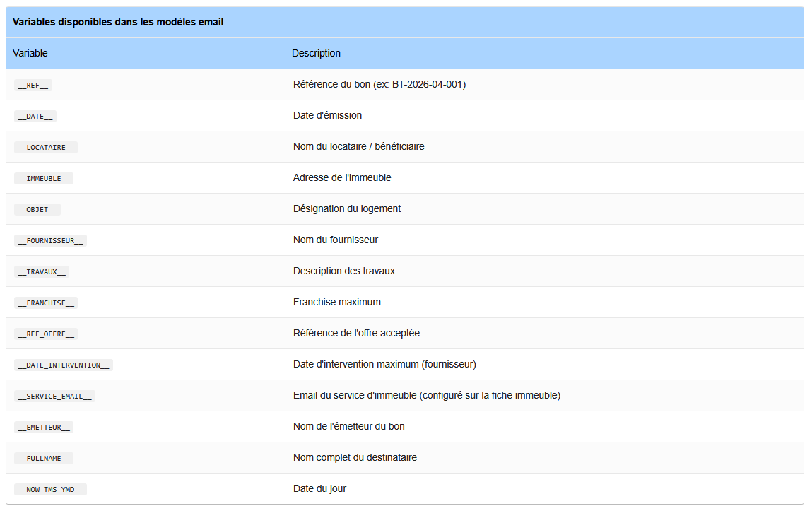Click the __REF_OFFRE__ variable tag
Viewport: 812px width, 511px height.
point(46,334)
